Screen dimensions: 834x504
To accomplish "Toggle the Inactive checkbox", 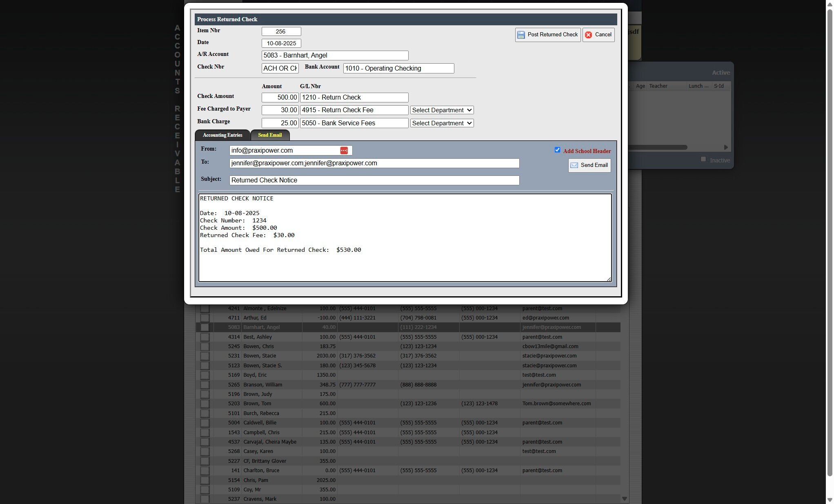I will click(x=703, y=159).
